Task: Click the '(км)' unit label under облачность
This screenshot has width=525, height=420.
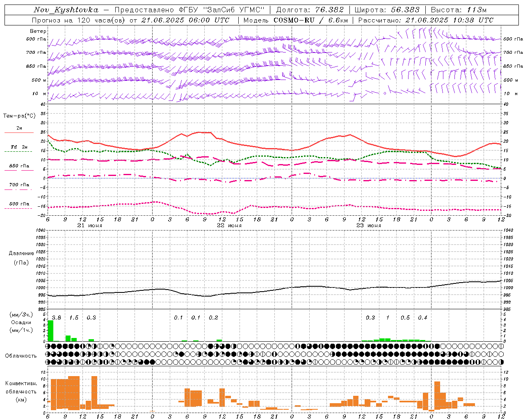Action: (21, 399)
